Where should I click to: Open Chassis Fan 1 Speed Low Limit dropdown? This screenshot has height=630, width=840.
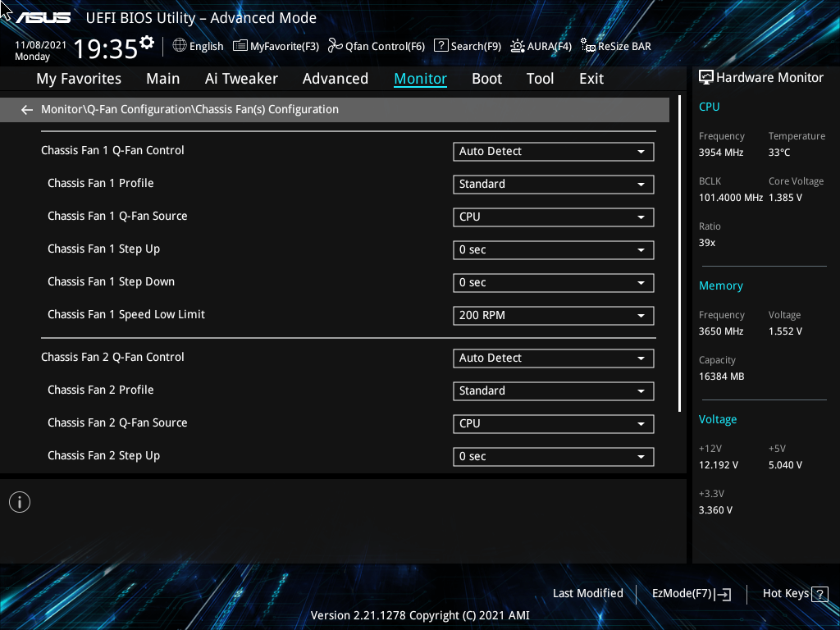(x=554, y=316)
